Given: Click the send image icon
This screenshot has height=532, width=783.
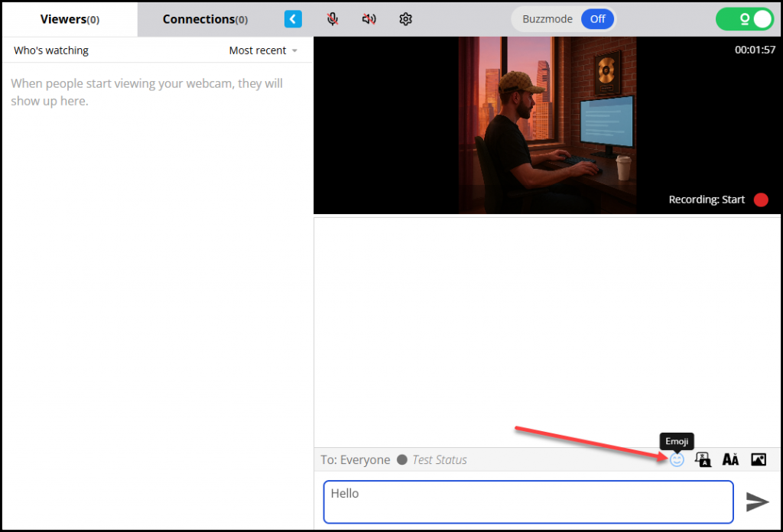Looking at the screenshot, I should click(x=759, y=459).
